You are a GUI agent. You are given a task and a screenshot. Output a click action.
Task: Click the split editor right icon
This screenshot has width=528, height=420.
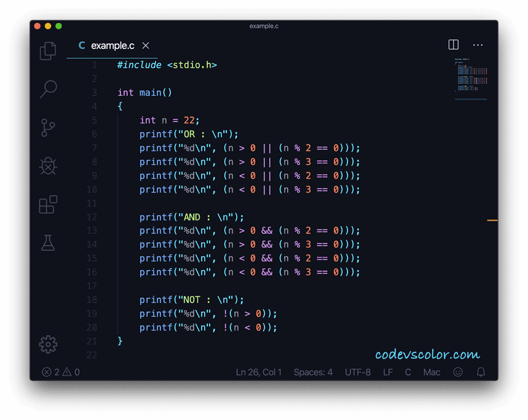pyautogui.click(x=453, y=45)
